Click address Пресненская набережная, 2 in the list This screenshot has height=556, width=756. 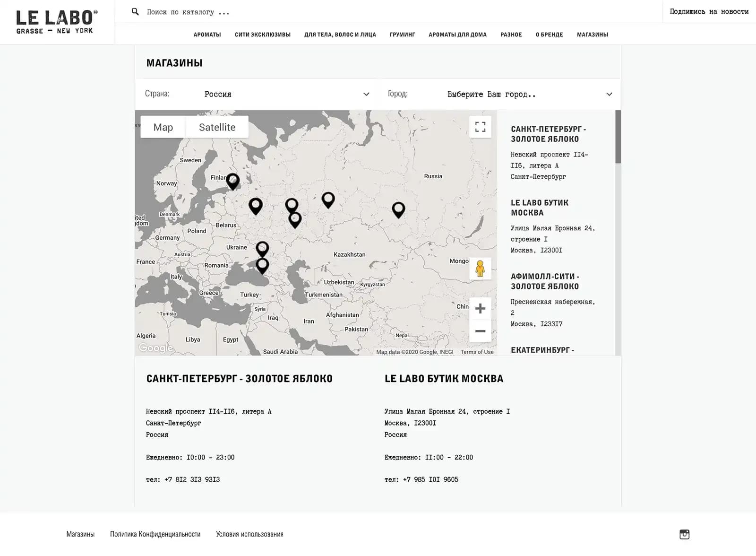[553, 307]
